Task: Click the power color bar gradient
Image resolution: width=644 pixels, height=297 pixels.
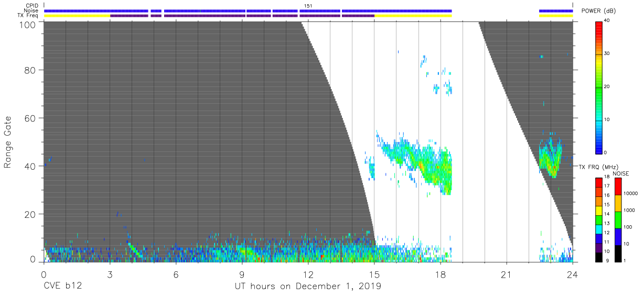Action: (599, 87)
